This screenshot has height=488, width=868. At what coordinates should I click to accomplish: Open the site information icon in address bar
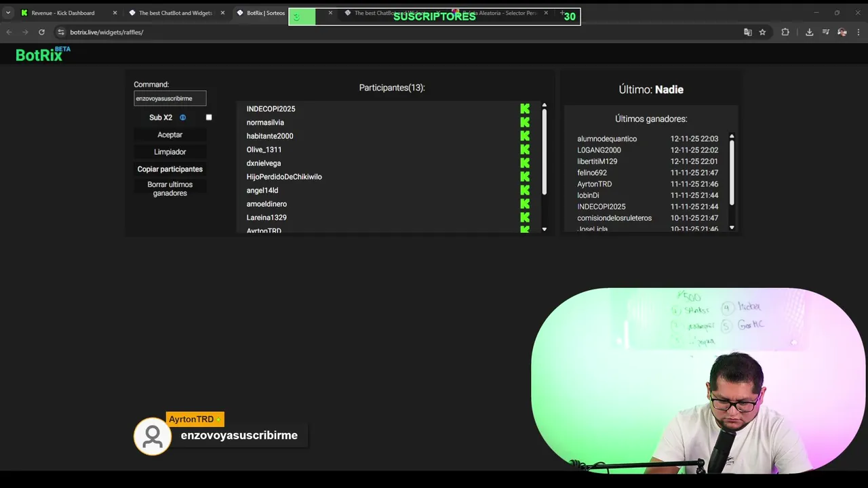click(60, 32)
